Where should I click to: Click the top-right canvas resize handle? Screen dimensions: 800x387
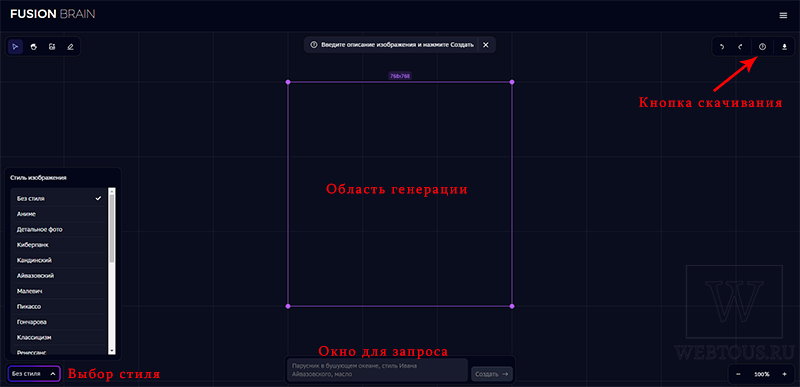coord(512,82)
